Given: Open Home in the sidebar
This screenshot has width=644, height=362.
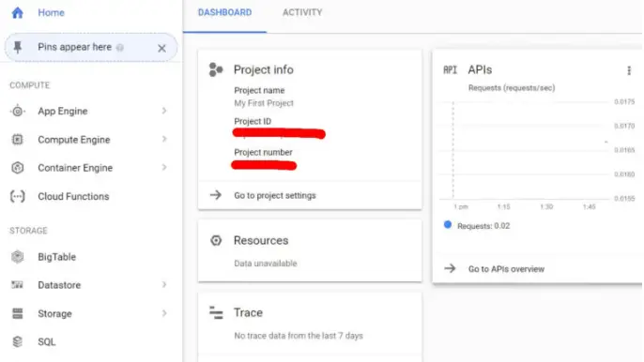Looking at the screenshot, I should (x=51, y=13).
